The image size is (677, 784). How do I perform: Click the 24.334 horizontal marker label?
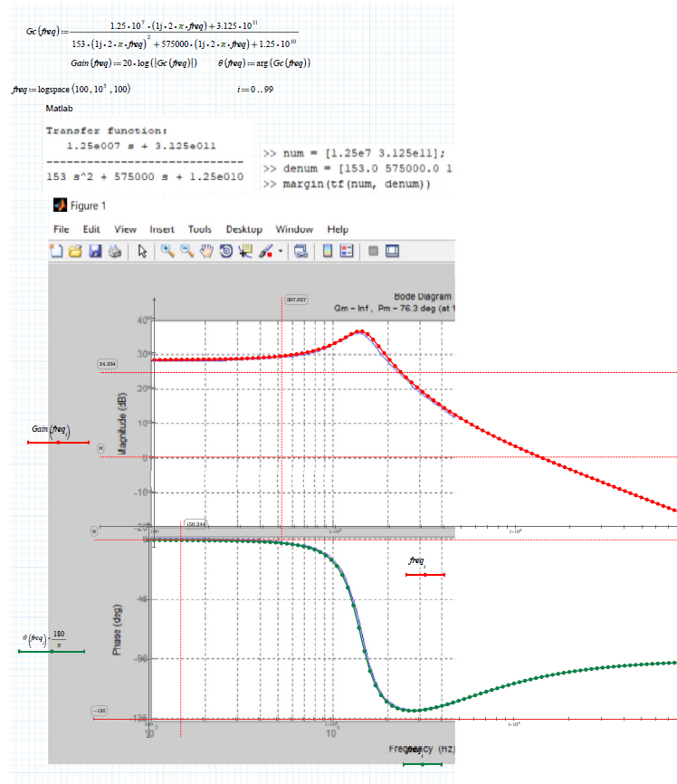point(107,364)
